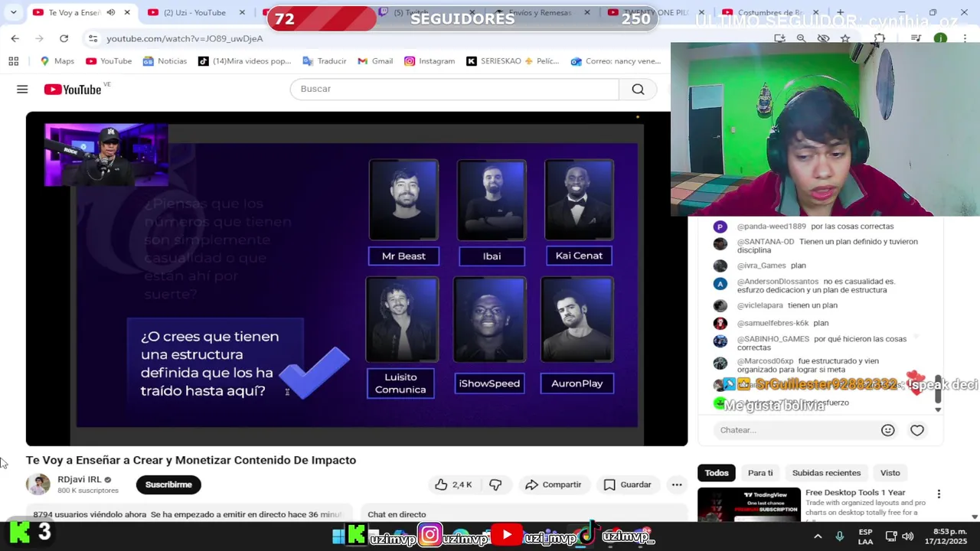This screenshot has width=980, height=551.
Task: Focus the Buscar search field
Action: pos(454,89)
